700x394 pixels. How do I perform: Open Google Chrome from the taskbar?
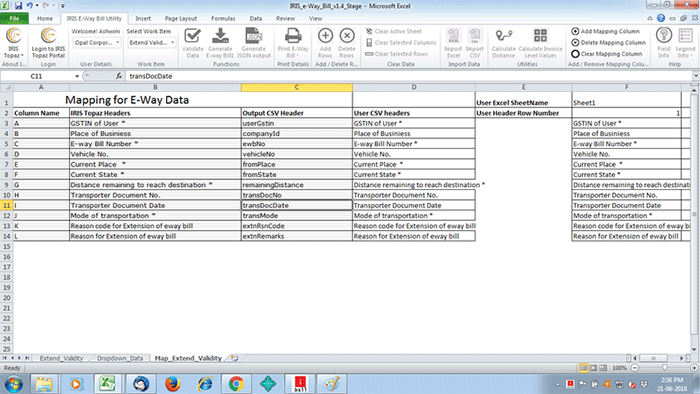point(236,384)
